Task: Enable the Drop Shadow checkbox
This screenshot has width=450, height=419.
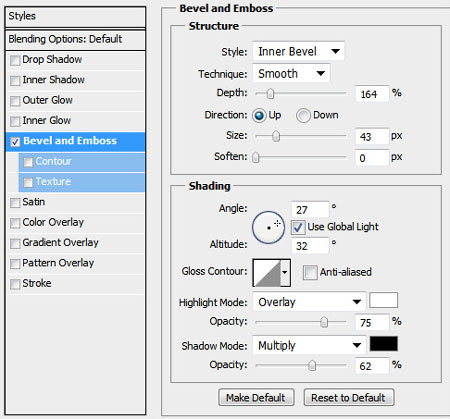Action: point(15,60)
